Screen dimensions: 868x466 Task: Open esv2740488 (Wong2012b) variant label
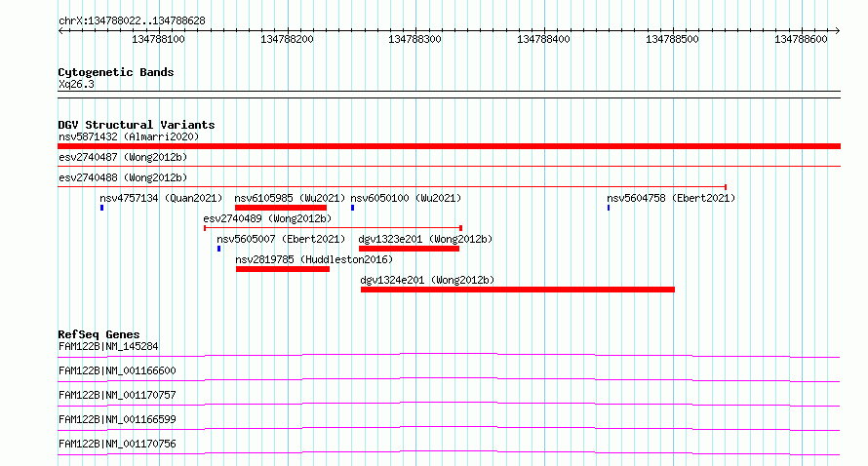[x=123, y=177]
